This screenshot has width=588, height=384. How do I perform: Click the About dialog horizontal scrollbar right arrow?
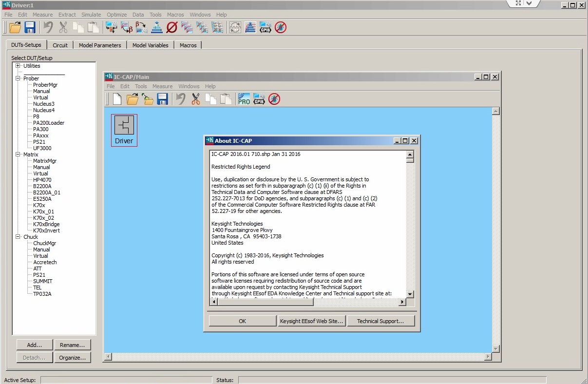coord(402,302)
